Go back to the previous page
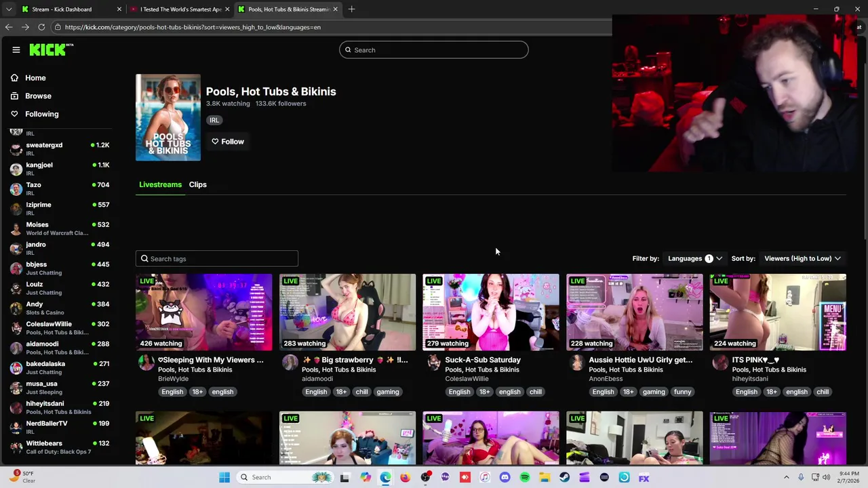Screen dimensions: 868x488 coord(9,27)
